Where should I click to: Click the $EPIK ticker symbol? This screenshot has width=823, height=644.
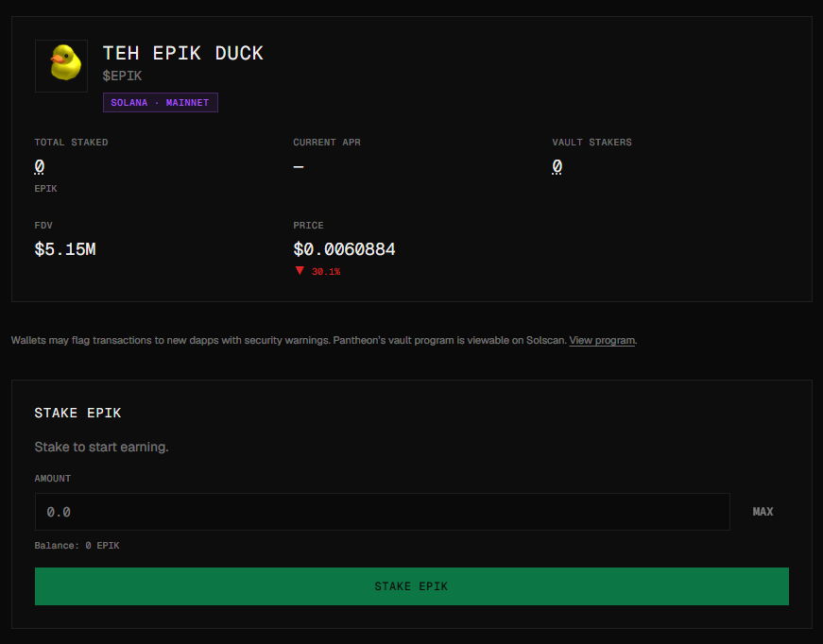(x=122, y=76)
